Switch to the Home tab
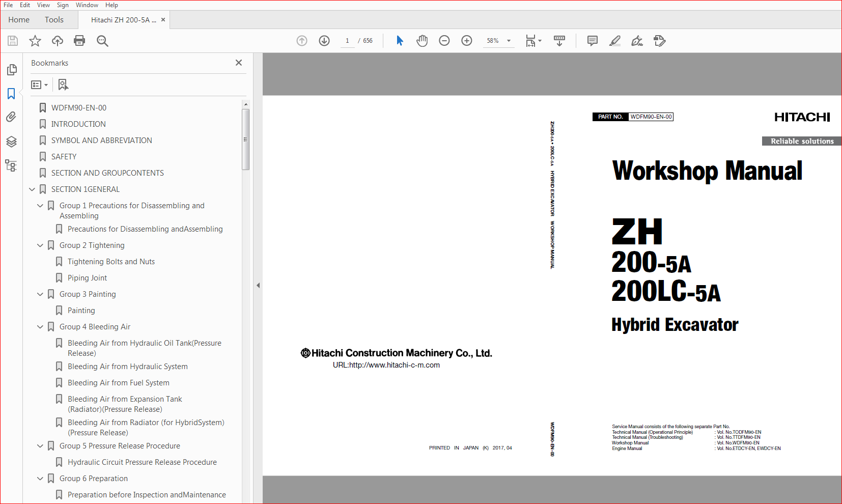 pyautogui.click(x=19, y=20)
